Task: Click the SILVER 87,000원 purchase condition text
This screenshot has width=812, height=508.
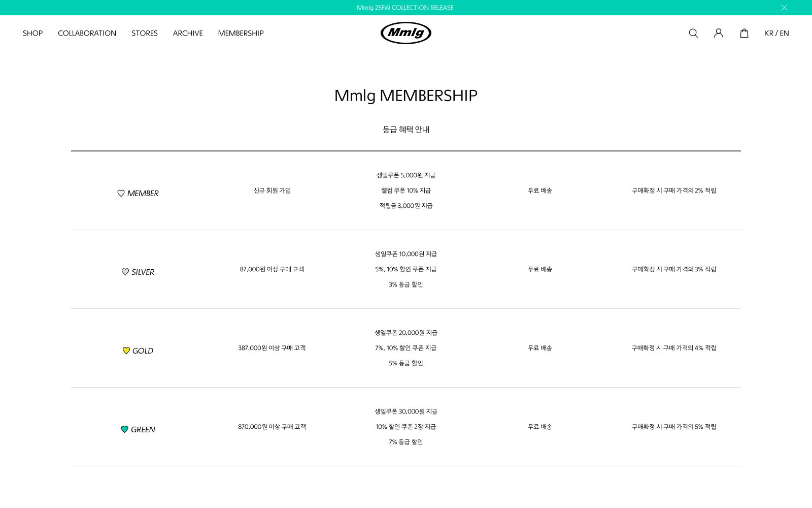Action: [272, 269]
